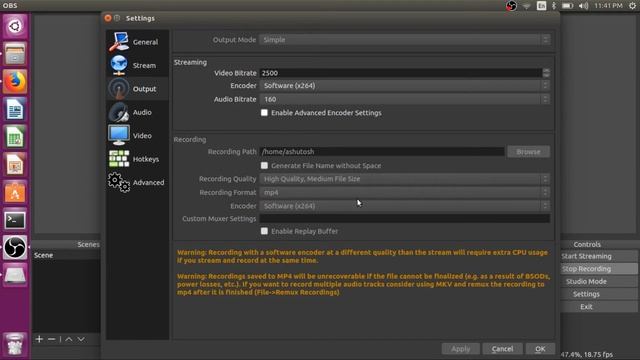
Task: Adjust Video Bitrate stepper arrows
Action: [546, 73]
